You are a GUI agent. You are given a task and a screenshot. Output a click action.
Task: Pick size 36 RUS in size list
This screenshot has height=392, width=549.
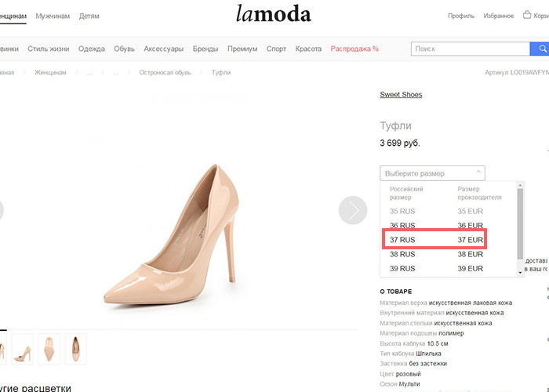pyautogui.click(x=434, y=225)
